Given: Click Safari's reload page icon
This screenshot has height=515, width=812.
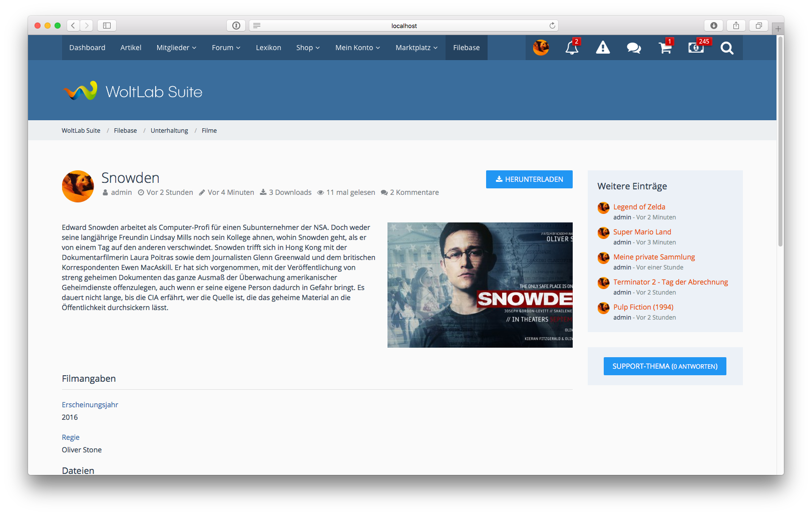Looking at the screenshot, I should [552, 26].
